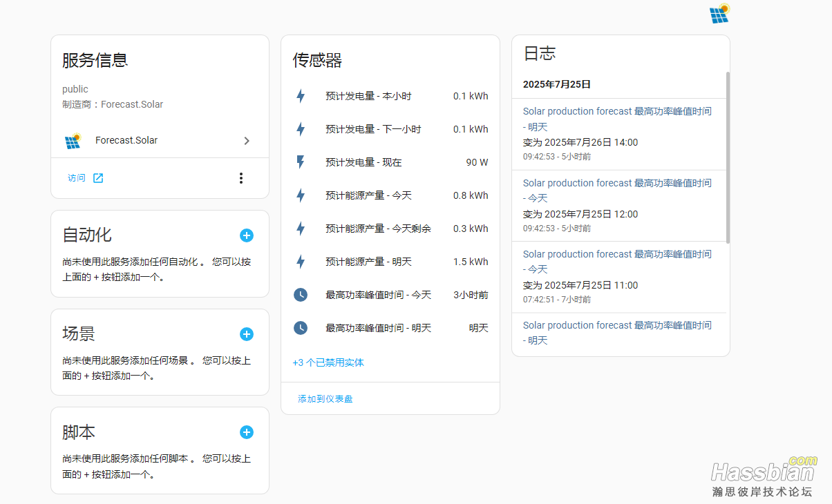Click the 服务信息 heading

[x=95, y=60]
